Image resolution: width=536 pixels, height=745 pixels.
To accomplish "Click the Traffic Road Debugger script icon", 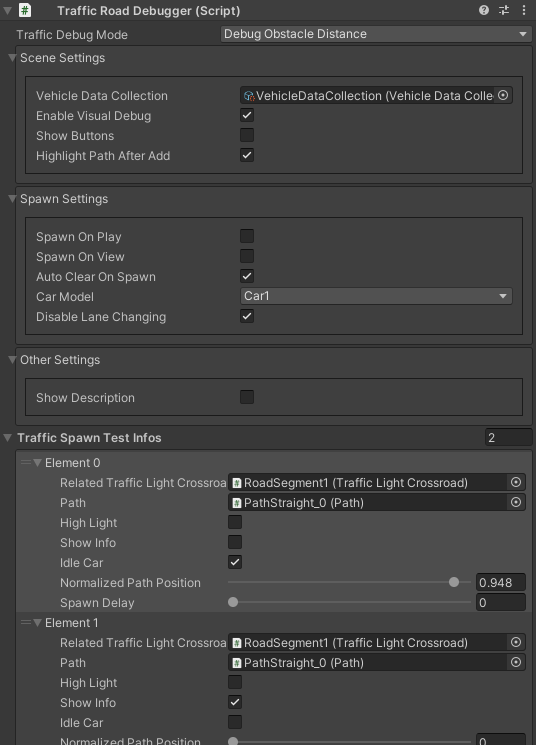I will click(x=25, y=10).
